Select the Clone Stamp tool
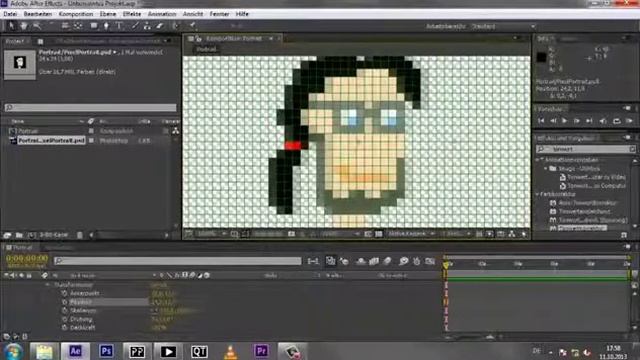The width and height of the screenshot is (640, 360). point(147,26)
